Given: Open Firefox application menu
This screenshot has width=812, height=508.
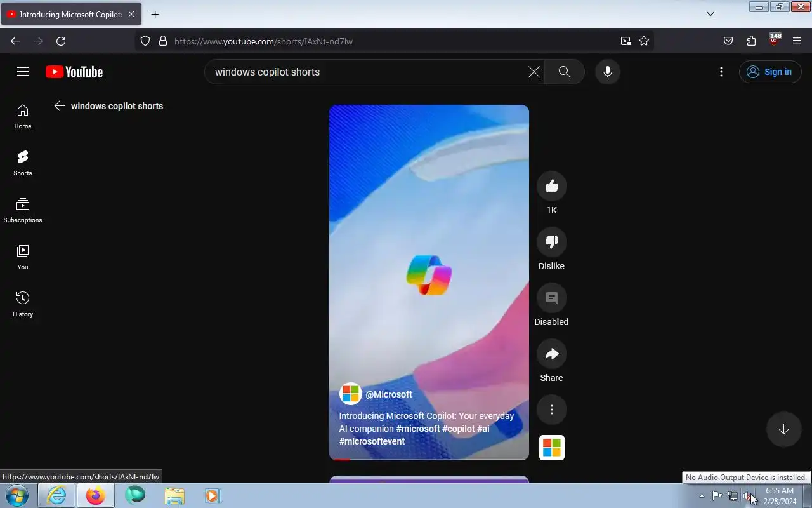Looking at the screenshot, I should [x=797, y=41].
